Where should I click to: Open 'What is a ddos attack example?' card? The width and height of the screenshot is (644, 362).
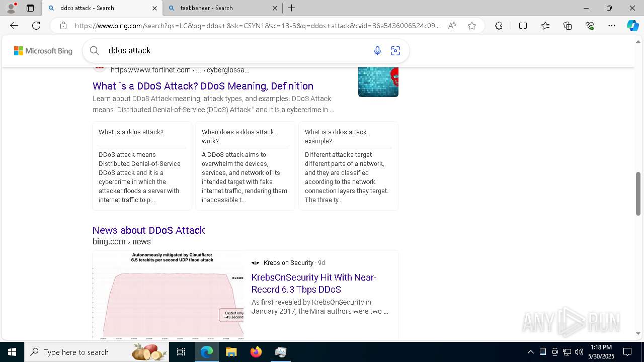point(348,166)
